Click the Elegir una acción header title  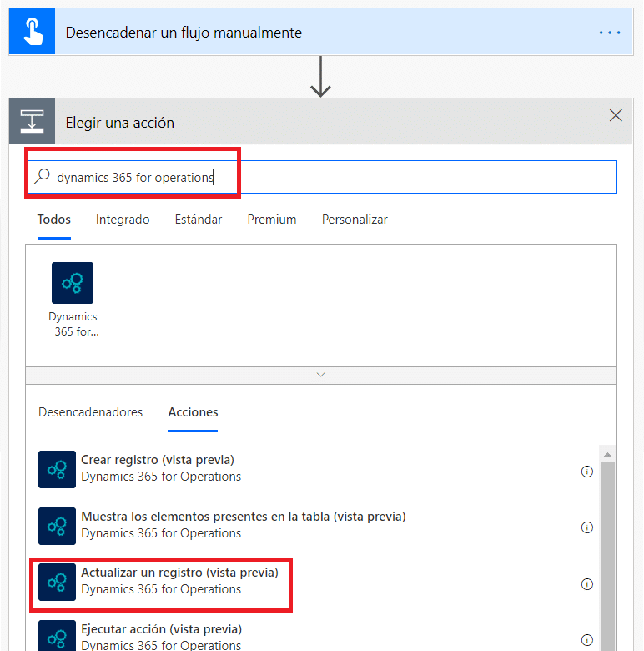coord(120,123)
